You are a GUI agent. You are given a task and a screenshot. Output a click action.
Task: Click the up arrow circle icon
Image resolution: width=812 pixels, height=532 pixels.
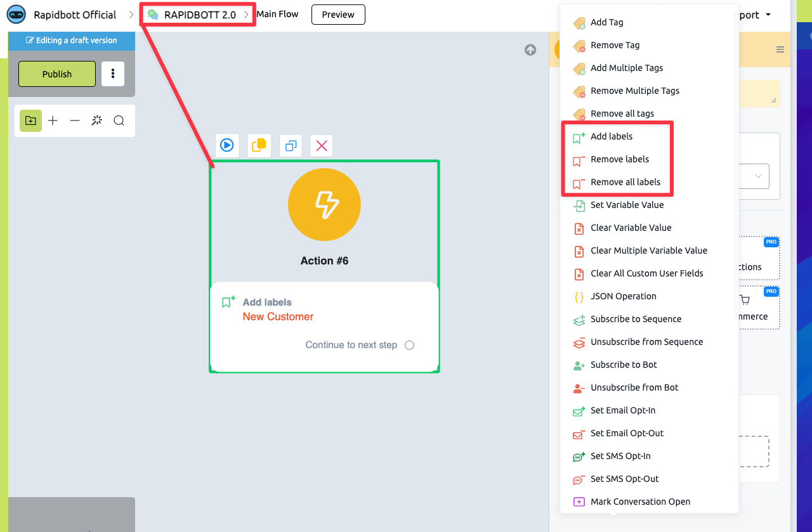530,50
